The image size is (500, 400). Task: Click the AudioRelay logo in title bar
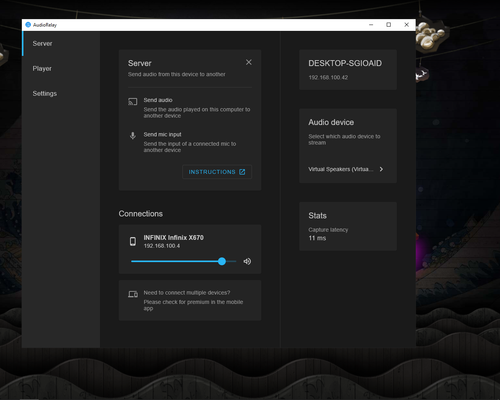click(x=28, y=25)
